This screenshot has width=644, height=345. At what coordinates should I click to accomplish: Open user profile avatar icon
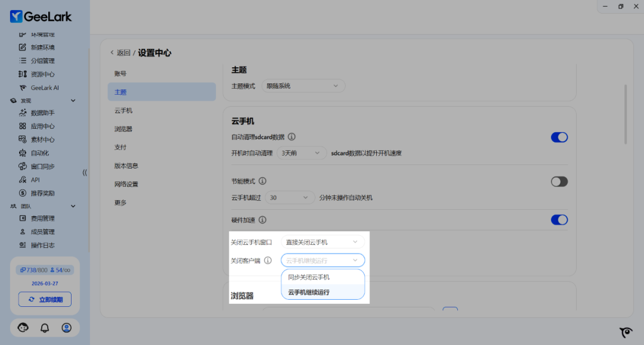pos(67,327)
